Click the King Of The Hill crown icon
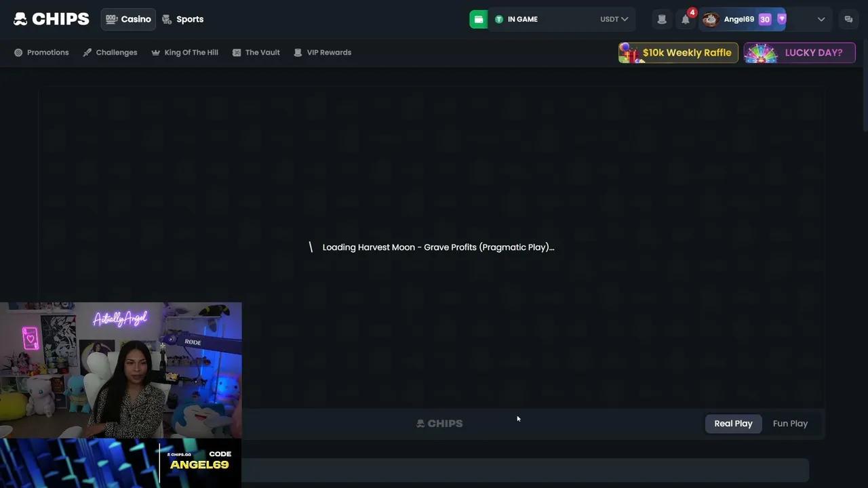 155,52
